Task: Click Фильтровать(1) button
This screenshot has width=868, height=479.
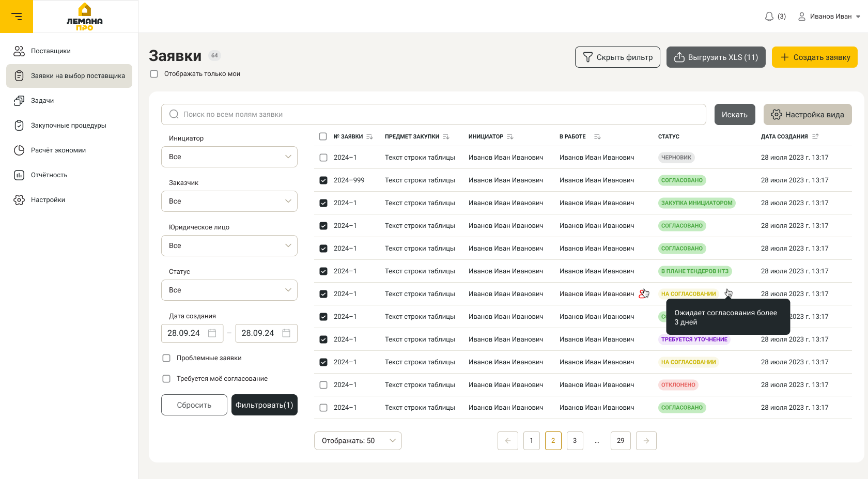Action: point(265,405)
